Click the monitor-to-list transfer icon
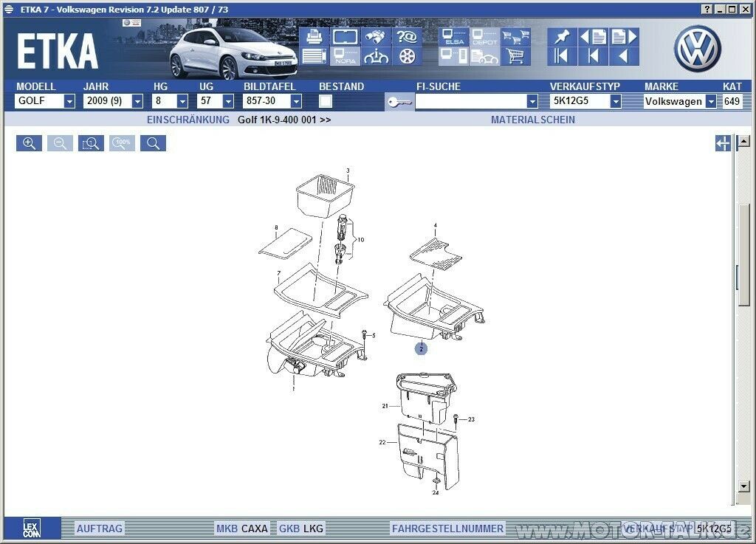This screenshot has height=544, width=756. pos(454,56)
